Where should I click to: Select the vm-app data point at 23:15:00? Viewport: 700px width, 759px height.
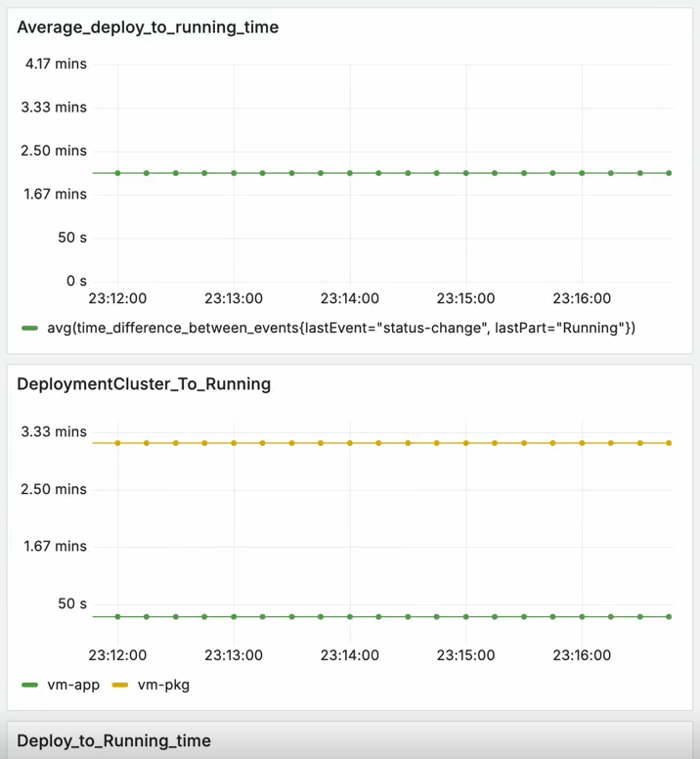point(465,617)
